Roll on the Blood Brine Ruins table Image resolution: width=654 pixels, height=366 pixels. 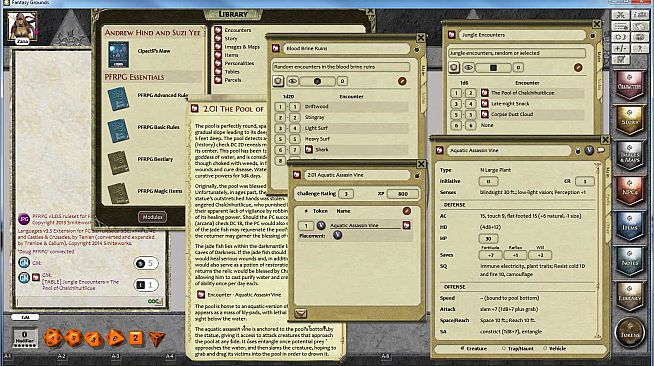[x=278, y=81]
